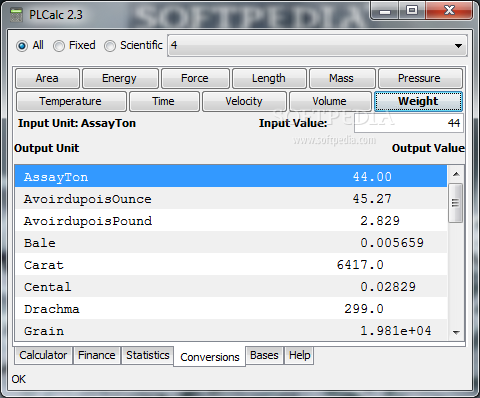Select the Grain output row
480x398 pixels.
(x=231, y=330)
